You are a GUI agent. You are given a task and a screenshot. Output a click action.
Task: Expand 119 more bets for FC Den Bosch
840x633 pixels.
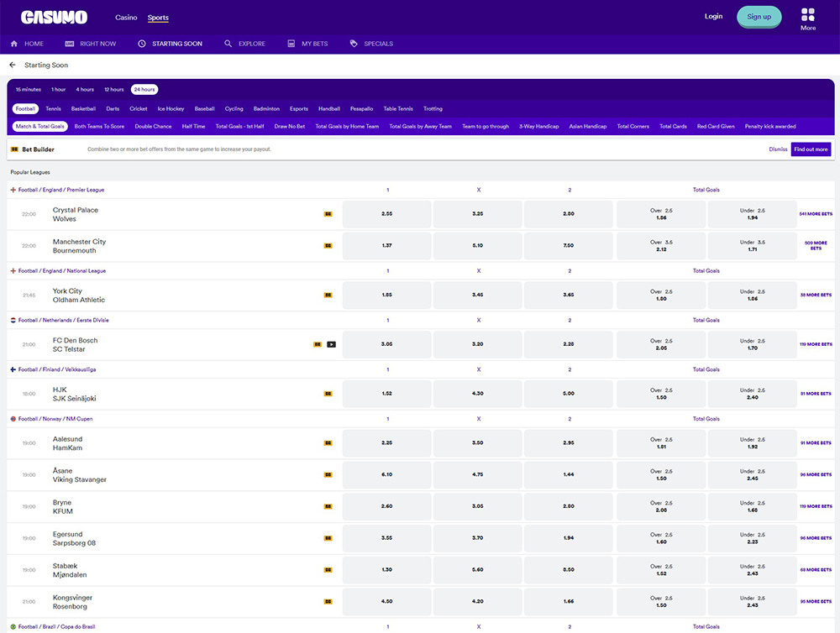tap(816, 344)
